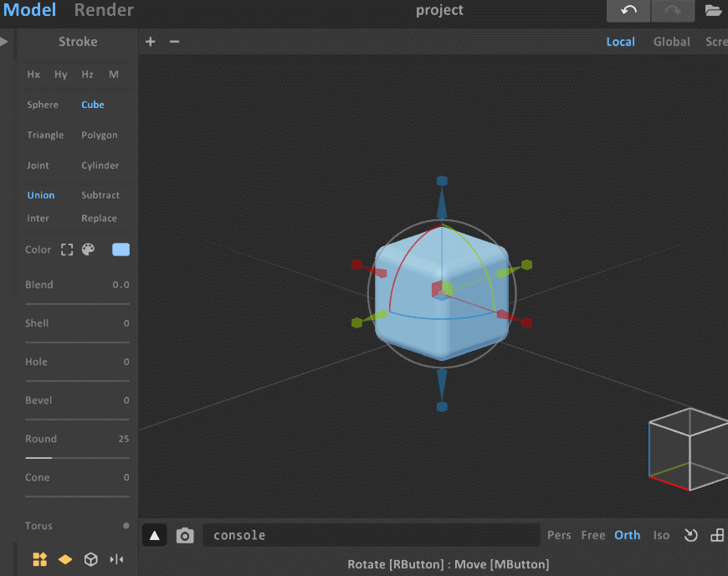Toggle the M option
Viewport: 728px width, 576px height.
(114, 75)
